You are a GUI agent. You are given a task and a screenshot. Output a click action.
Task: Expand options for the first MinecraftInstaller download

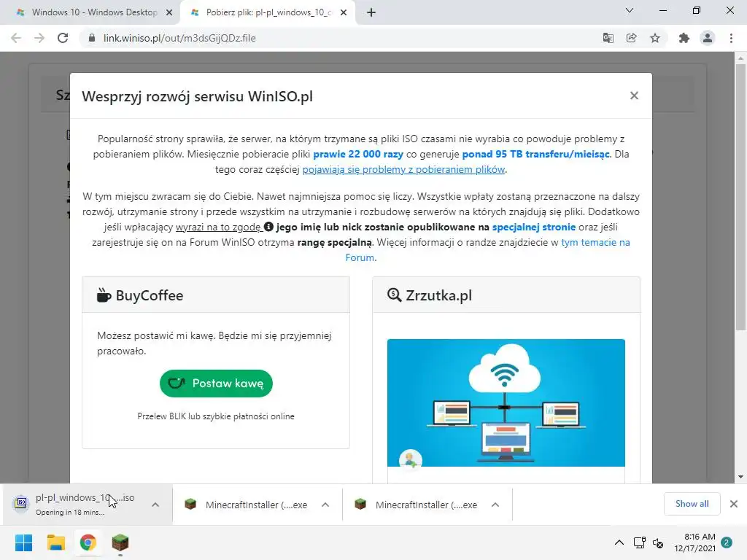coord(325,505)
